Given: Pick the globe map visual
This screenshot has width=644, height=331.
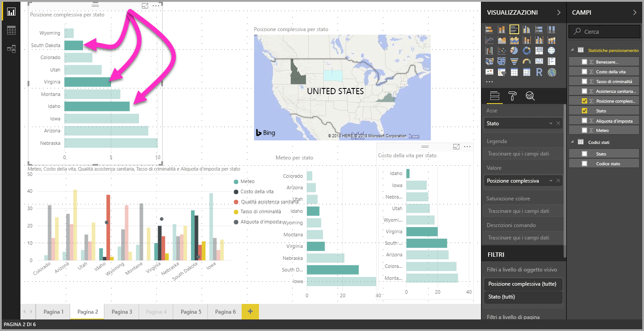Looking at the screenshot, I should [552, 51].
